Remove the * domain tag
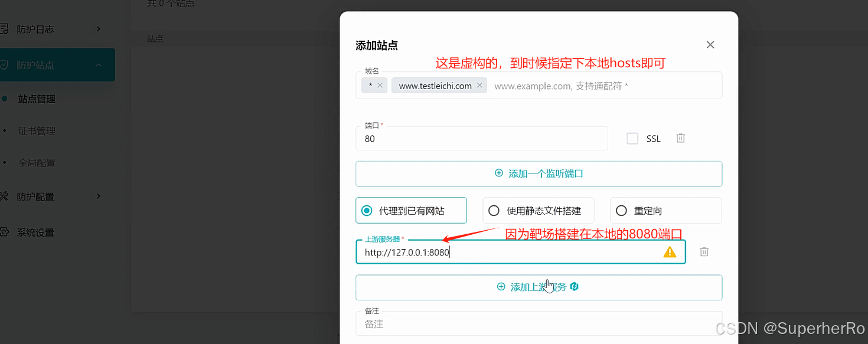 [380, 86]
